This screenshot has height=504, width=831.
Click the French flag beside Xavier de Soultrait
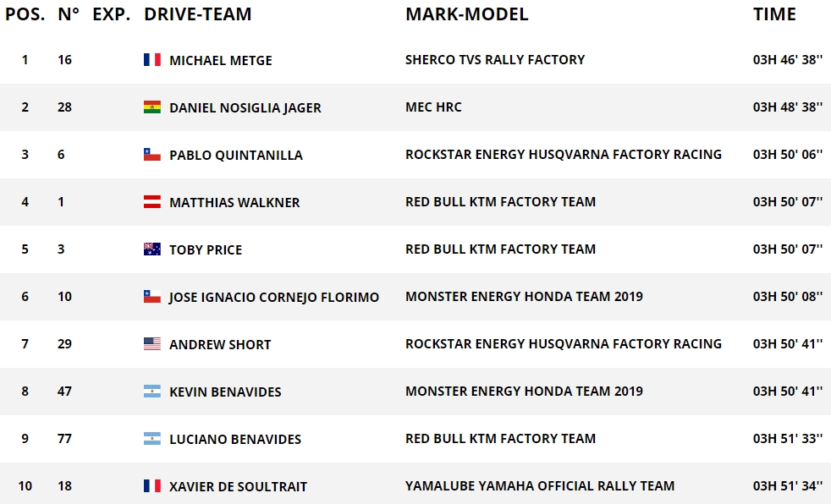click(152, 486)
